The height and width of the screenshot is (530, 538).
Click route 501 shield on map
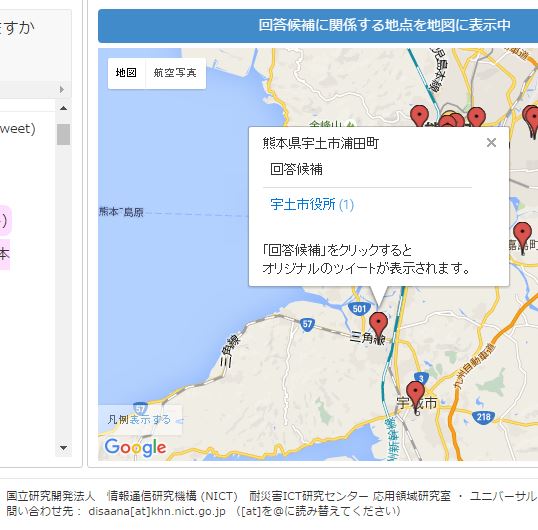pyautogui.click(x=359, y=308)
